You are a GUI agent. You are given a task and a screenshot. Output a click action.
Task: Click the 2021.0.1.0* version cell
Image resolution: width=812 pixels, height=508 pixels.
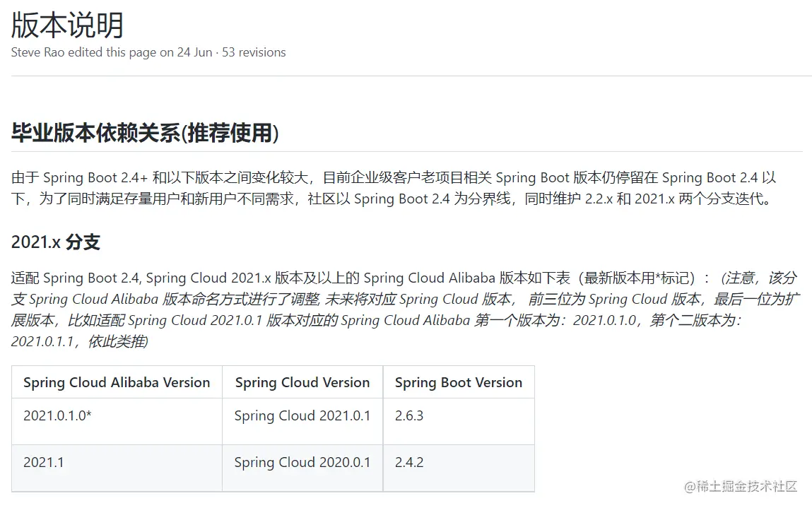[57, 415]
